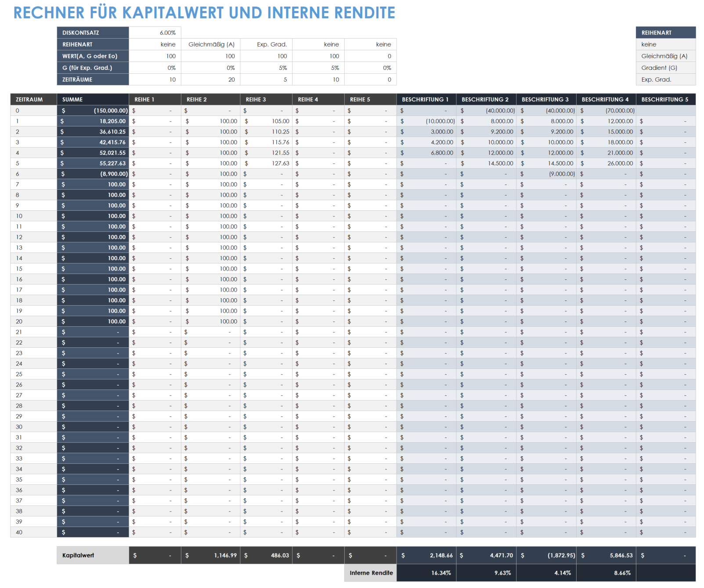Viewport: 704px width, 588px height.
Task: Select the Beschriftung 4 cell 26,000.00
Action: [x=606, y=163]
